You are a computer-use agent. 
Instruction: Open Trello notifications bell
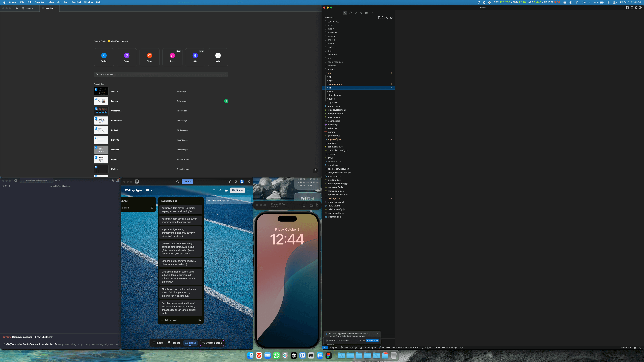click(236, 182)
